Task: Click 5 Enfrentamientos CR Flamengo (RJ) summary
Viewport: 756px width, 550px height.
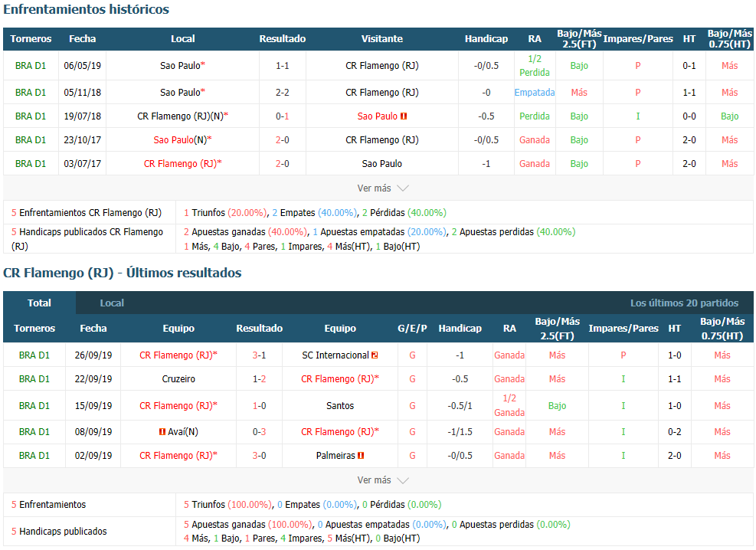Action: (87, 213)
